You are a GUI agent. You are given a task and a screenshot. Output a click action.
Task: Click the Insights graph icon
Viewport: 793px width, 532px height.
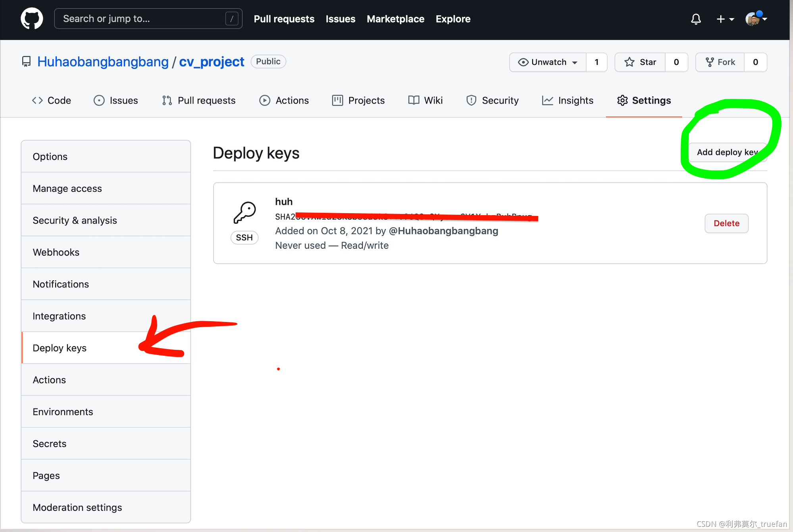pos(548,100)
